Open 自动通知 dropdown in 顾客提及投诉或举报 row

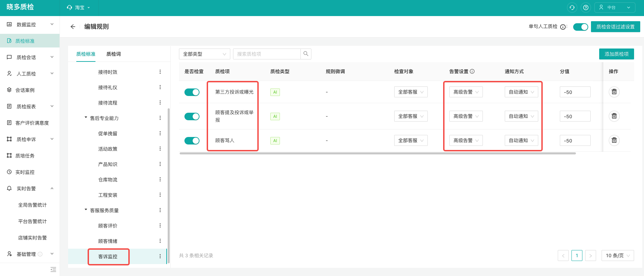coord(521,116)
